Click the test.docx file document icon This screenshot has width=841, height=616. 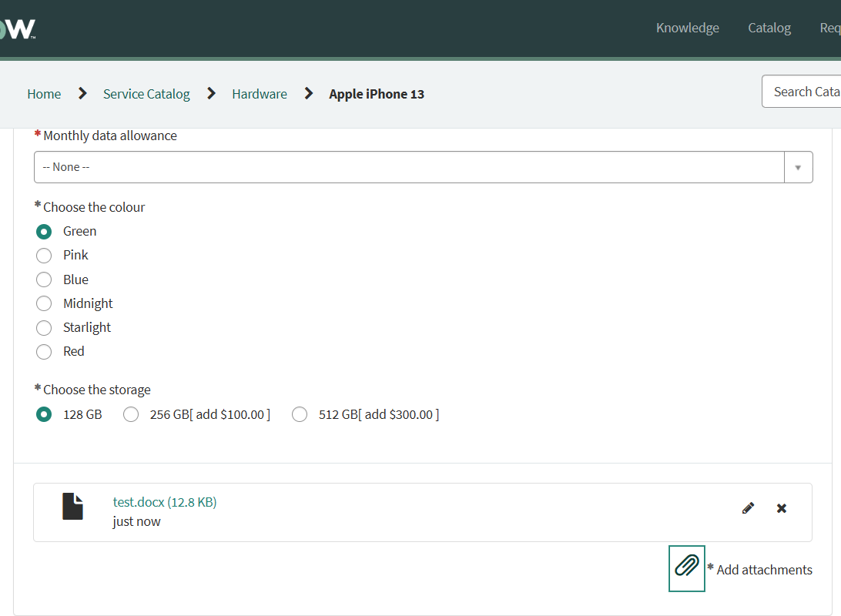coord(73,507)
